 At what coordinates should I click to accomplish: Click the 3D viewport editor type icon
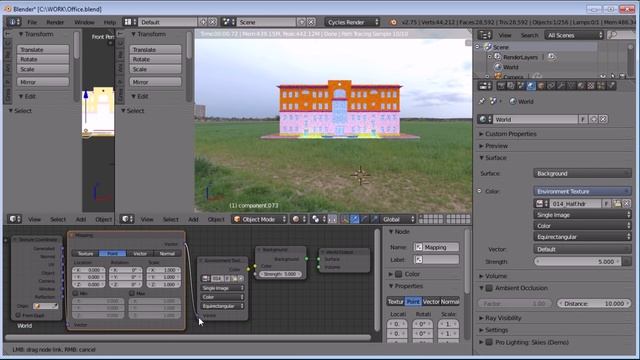[x=128, y=219]
